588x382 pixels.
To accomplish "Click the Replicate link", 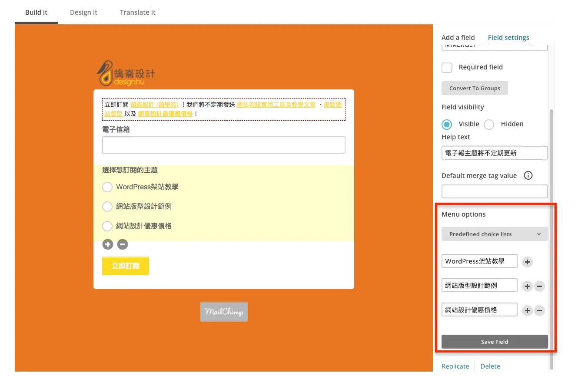I will click(455, 366).
